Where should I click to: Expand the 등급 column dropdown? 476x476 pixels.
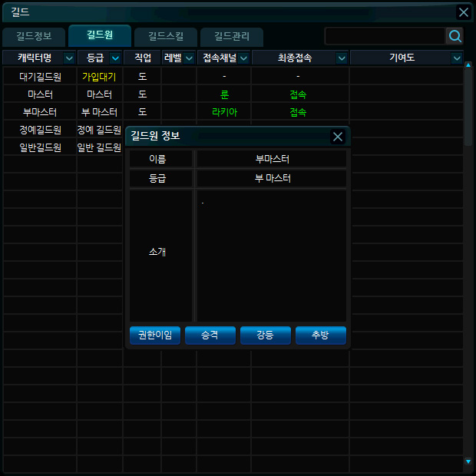click(115, 58)
